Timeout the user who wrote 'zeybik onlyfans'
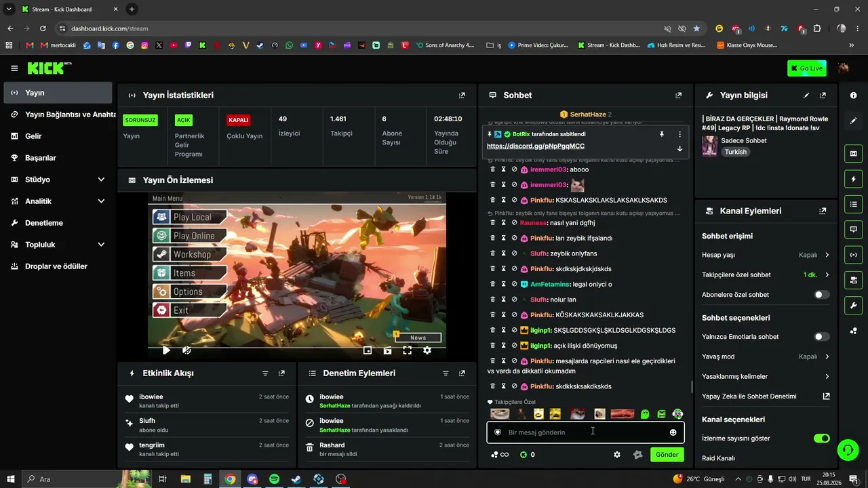Image resolution: width=868 pixels, height=488 pixels. 504,253
